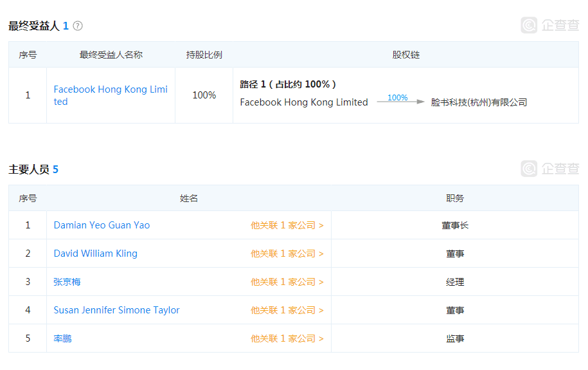Click the help icon beside 最终受益人

[x=78, y=26]
